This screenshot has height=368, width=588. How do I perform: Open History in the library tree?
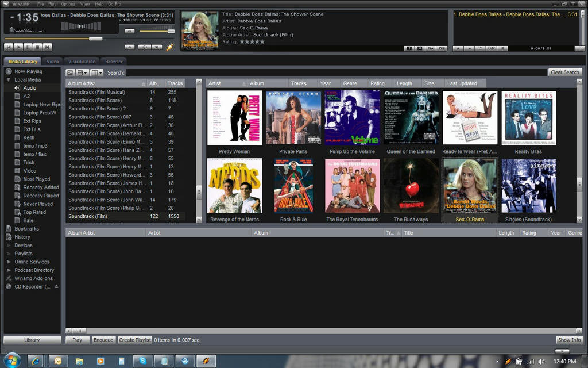(x=22, y=237)
